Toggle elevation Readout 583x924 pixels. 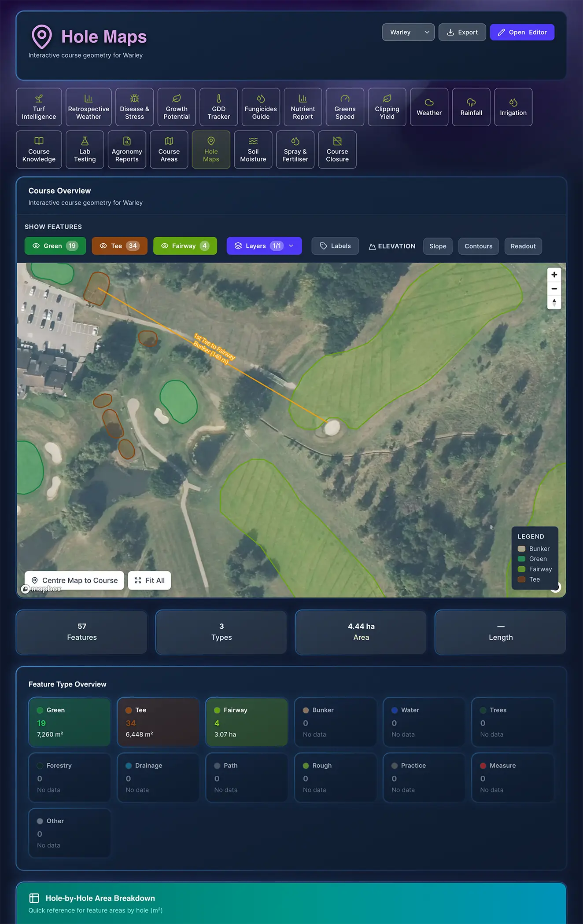point(523,246)
